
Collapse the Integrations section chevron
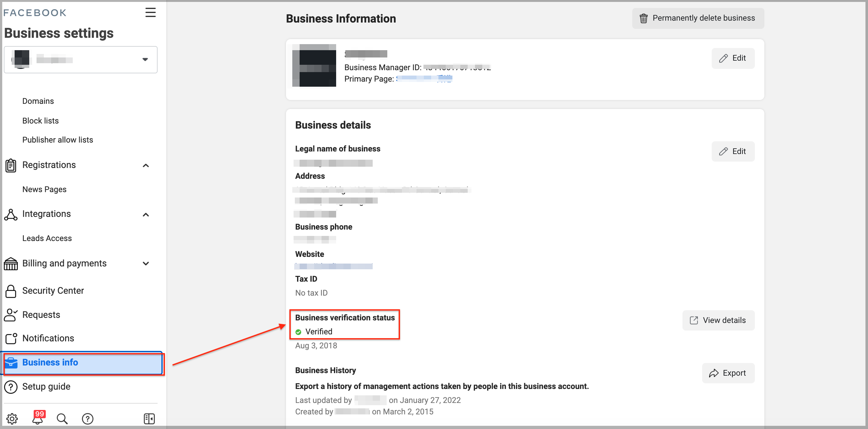tap(146, 215)
